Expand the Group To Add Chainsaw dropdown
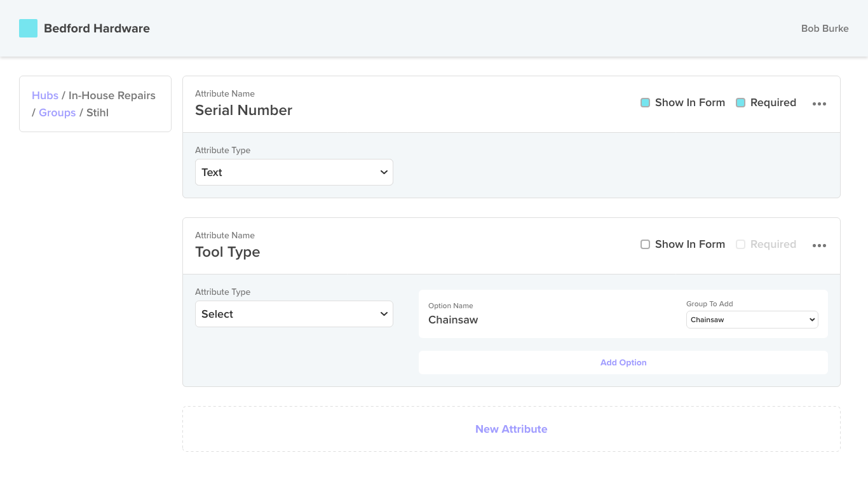868x488 pixels. point(752,320)
